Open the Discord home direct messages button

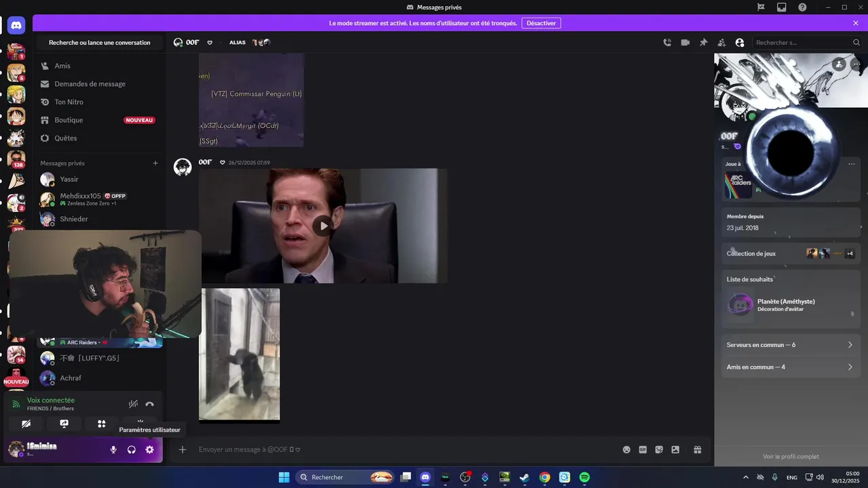tap(16, 26)
